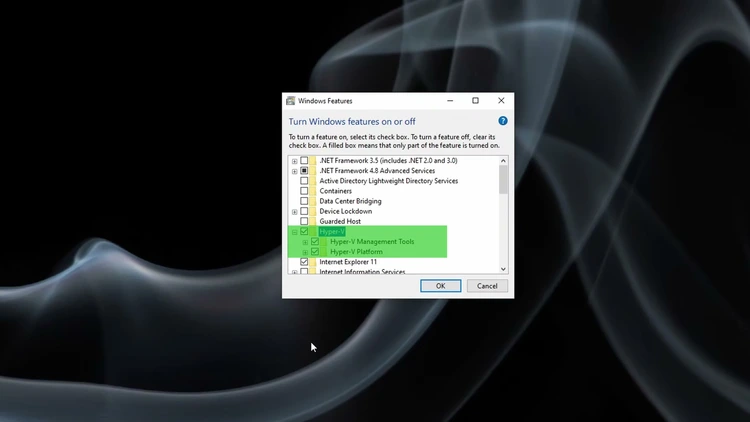
Task: Select the Internet Explorer 11 label
Action: click(x=348, y=262)
